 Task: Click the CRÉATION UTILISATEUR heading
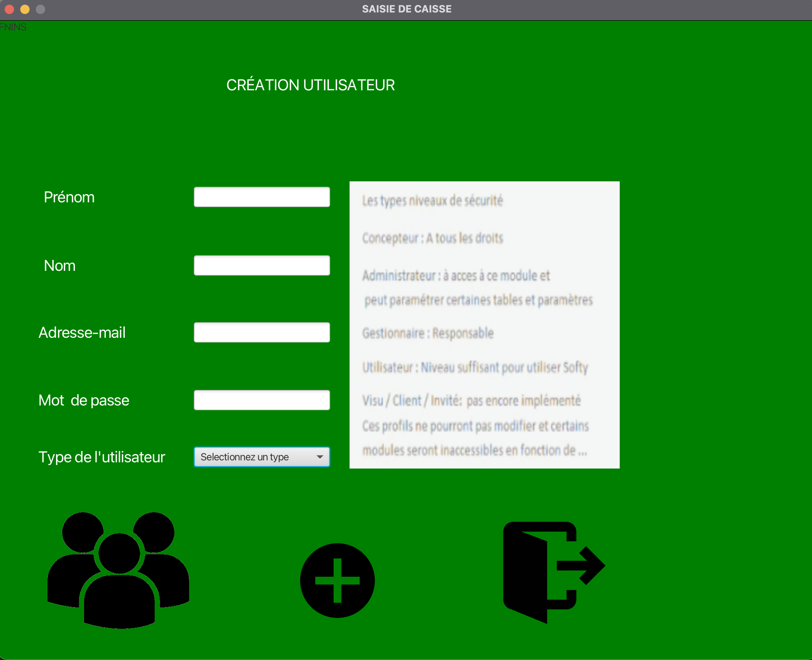310,85
